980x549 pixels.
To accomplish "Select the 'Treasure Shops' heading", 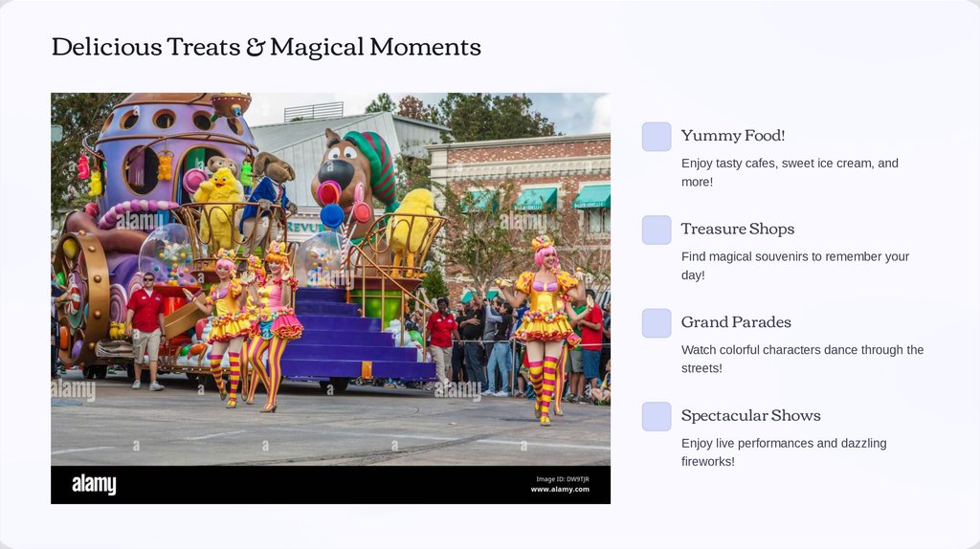I will pyautogui.click(x=738, y=229).
